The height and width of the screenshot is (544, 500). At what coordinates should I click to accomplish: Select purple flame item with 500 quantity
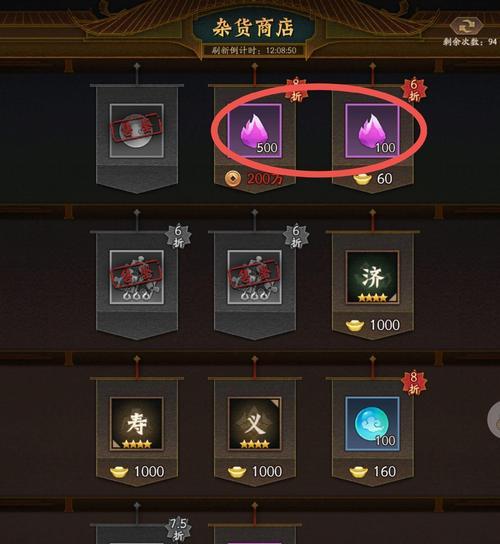click(x=254, y=131)
